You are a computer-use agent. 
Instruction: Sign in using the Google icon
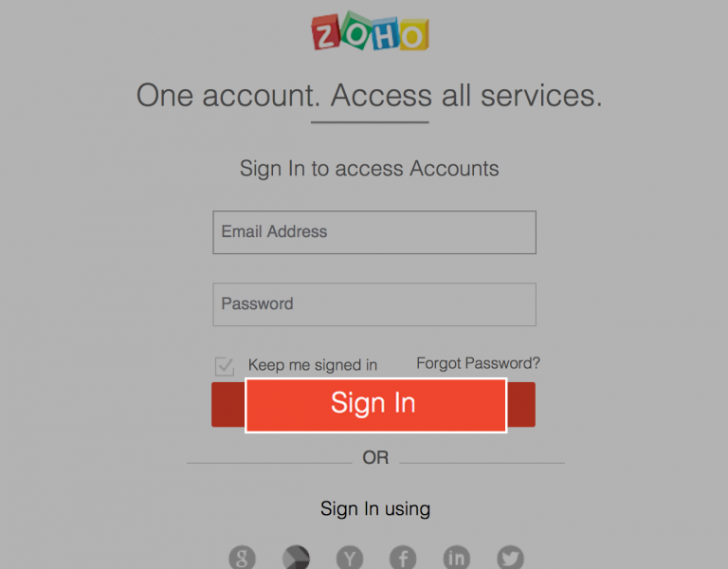pyautogui.click(x=242, y=558)
